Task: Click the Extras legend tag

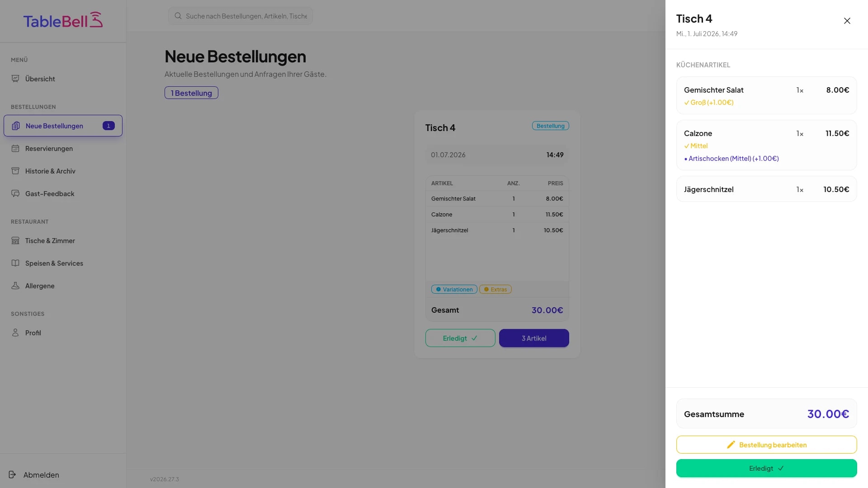Action: (x=495, y=289)
